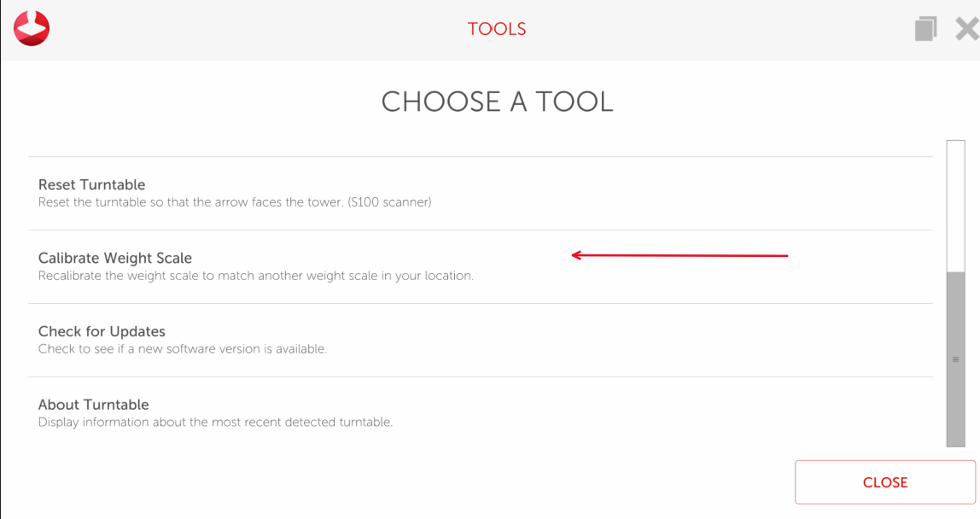Click the red scanner logo icon
This screenshot has height=519, width=980.
coord(32,28)
